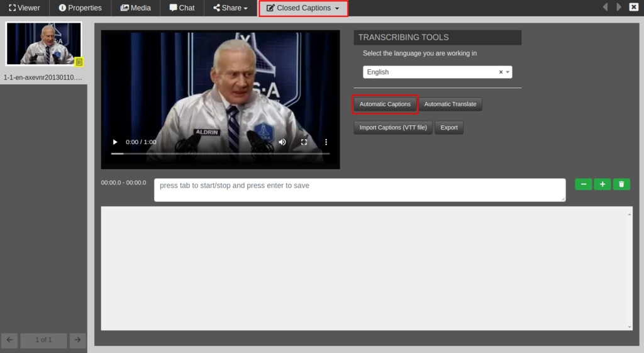644x353 pixels.
Task: Click the captions list scroll down arrow
Action: [629, 327]
